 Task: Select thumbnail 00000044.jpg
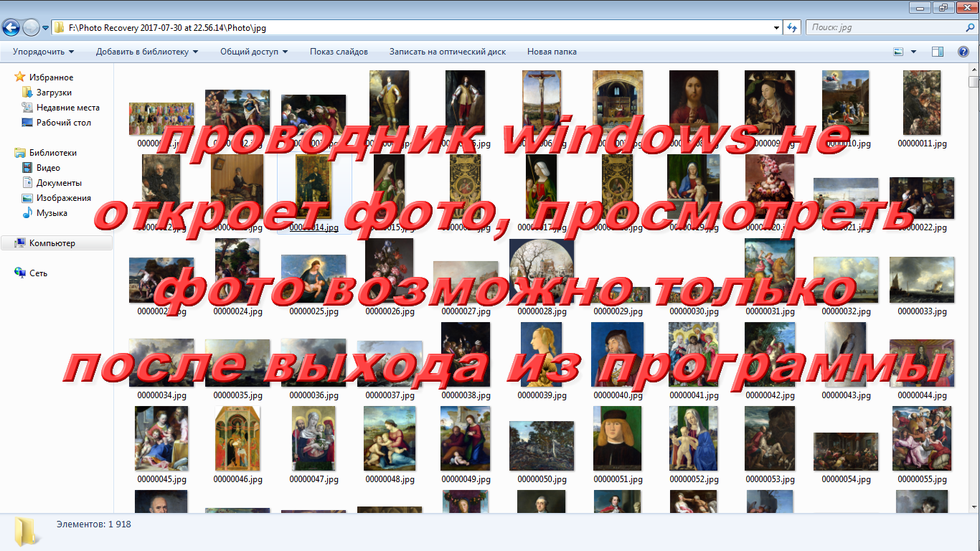coord(922,363)
